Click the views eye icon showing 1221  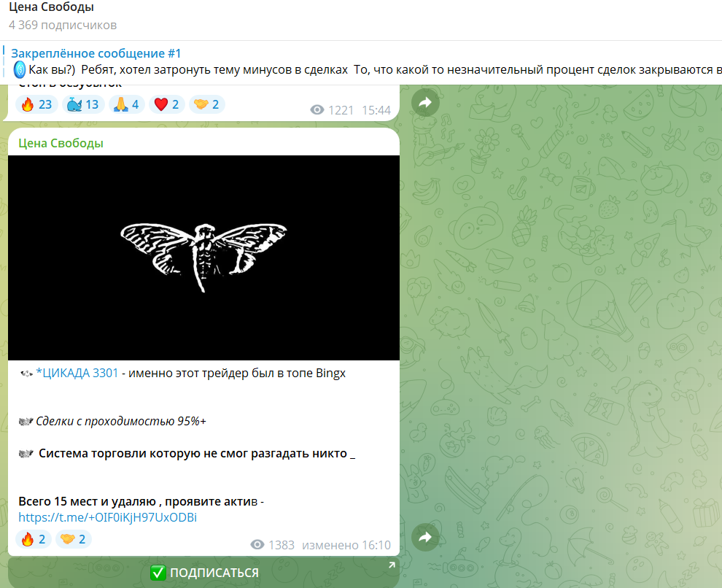click(317, 110)
